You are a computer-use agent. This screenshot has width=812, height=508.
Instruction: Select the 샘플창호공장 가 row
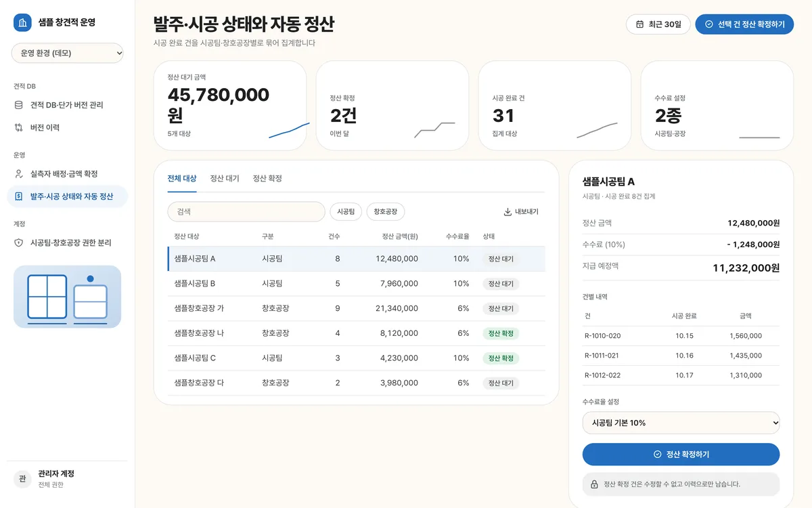coord(356,308)
